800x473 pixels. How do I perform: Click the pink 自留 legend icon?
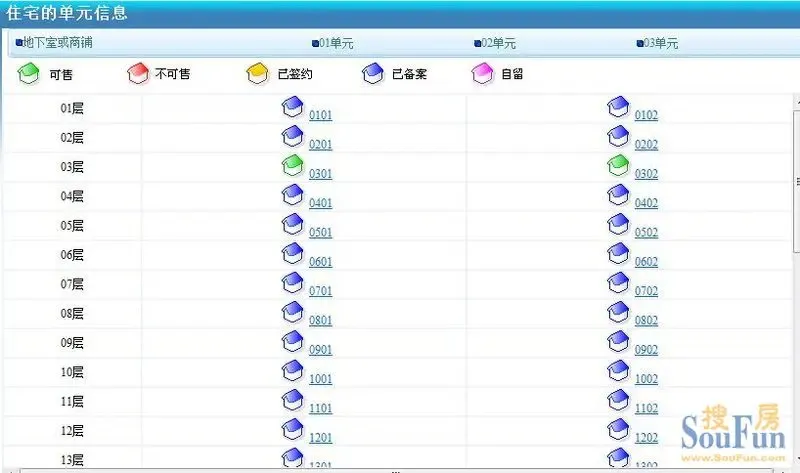click(x=482, y=73)
